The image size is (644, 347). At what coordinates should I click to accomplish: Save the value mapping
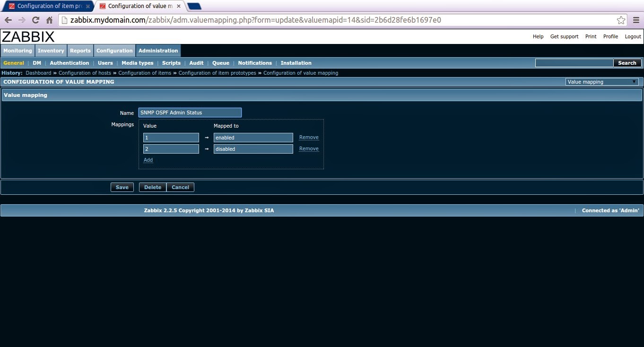point(122,187)
